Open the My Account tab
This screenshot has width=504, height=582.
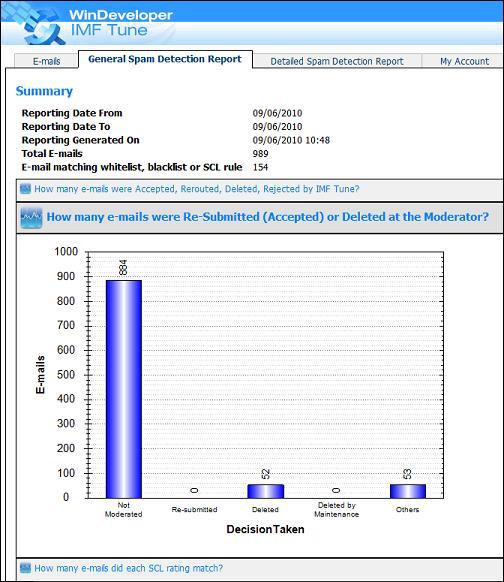464,61
